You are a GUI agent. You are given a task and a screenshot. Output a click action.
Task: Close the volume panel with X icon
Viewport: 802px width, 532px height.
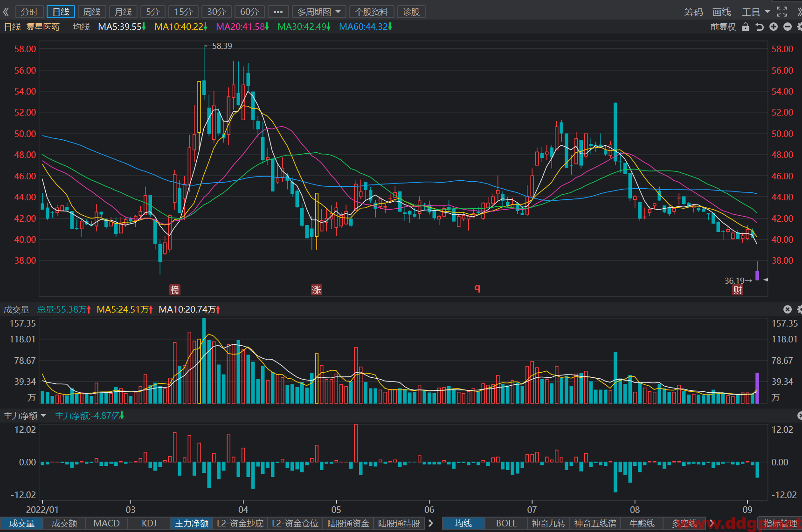(788, 309)
